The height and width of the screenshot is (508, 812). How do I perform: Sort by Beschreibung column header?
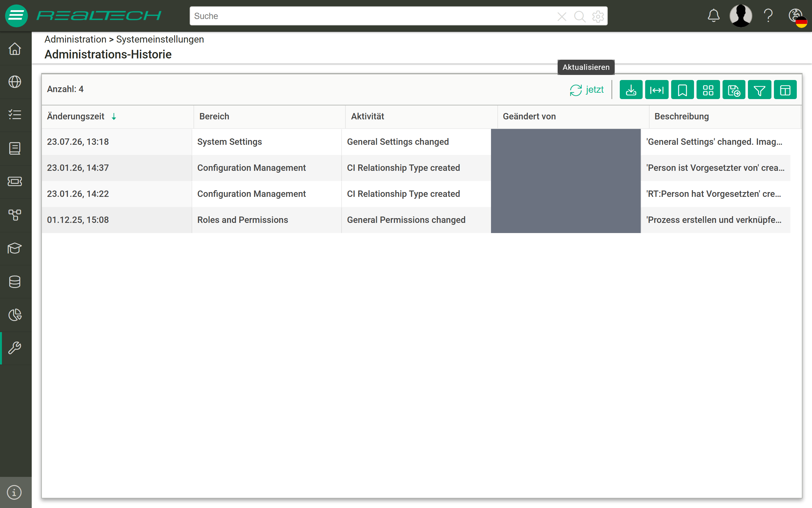click(725, 117)
